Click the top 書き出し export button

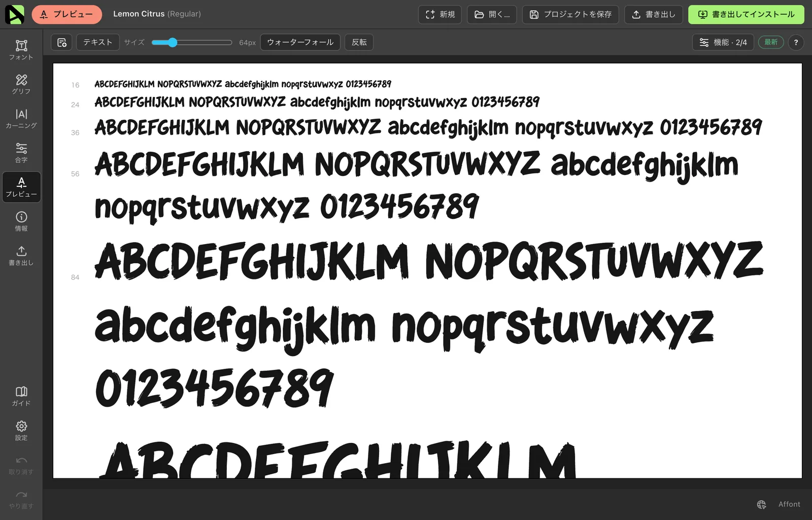point(654,14)
